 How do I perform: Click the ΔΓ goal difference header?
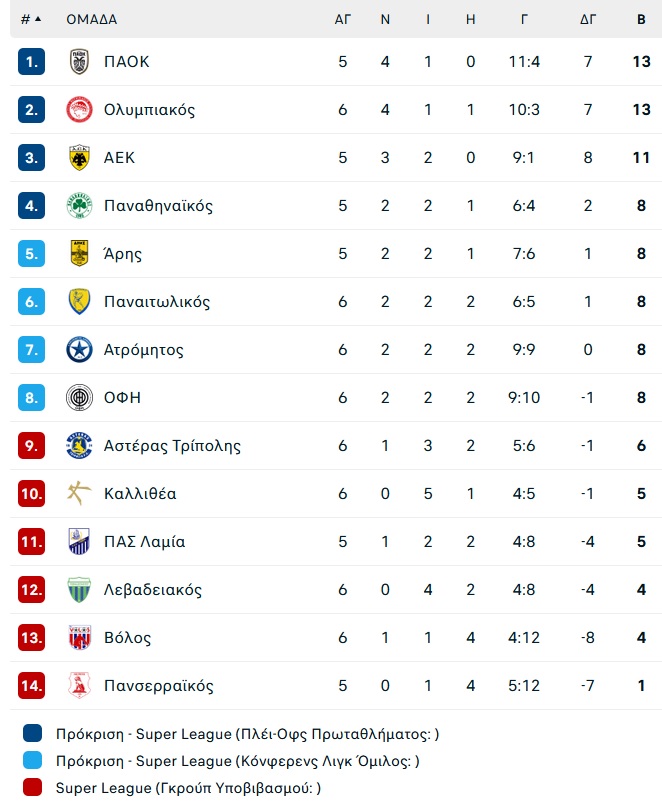tap(588, 20)
